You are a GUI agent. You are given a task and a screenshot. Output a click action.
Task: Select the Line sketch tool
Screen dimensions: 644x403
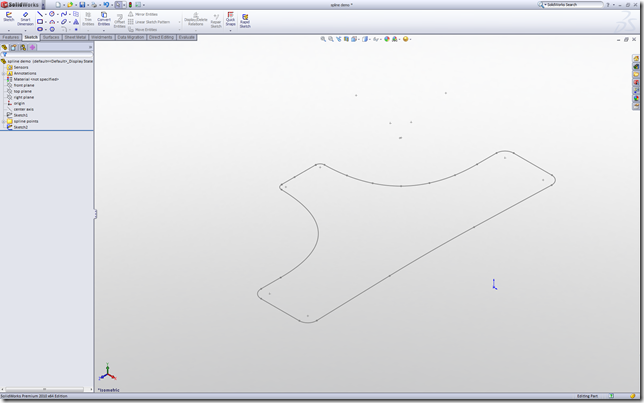[x=40, y=14]
